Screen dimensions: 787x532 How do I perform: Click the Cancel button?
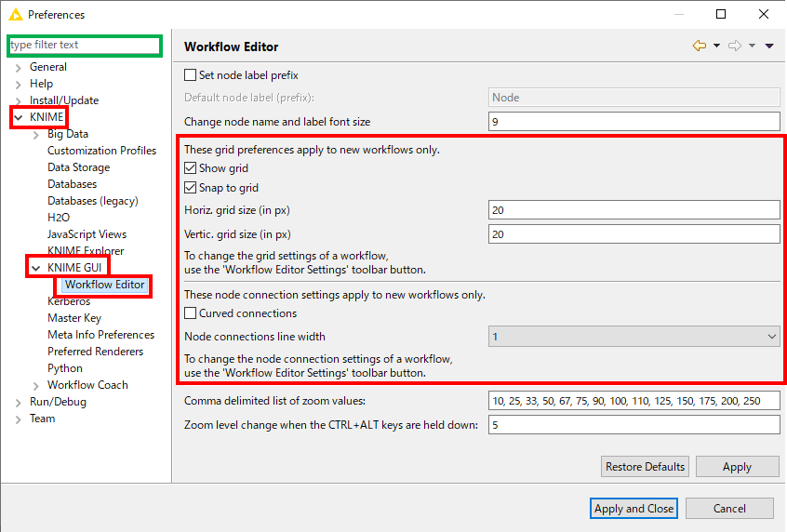coord(729,509)
